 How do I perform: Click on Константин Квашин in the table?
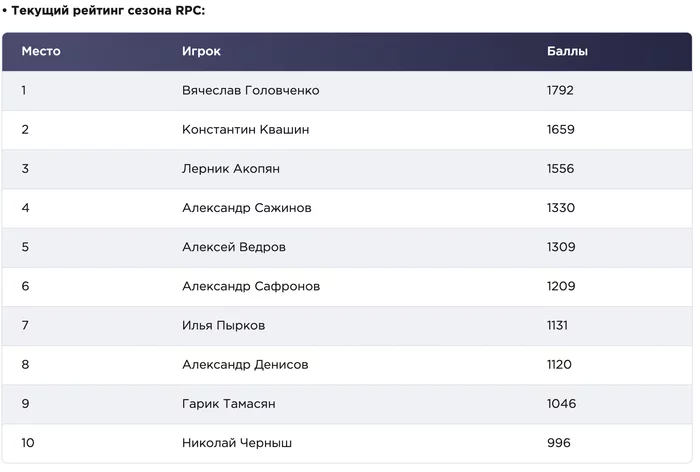[x=245, y=130]
